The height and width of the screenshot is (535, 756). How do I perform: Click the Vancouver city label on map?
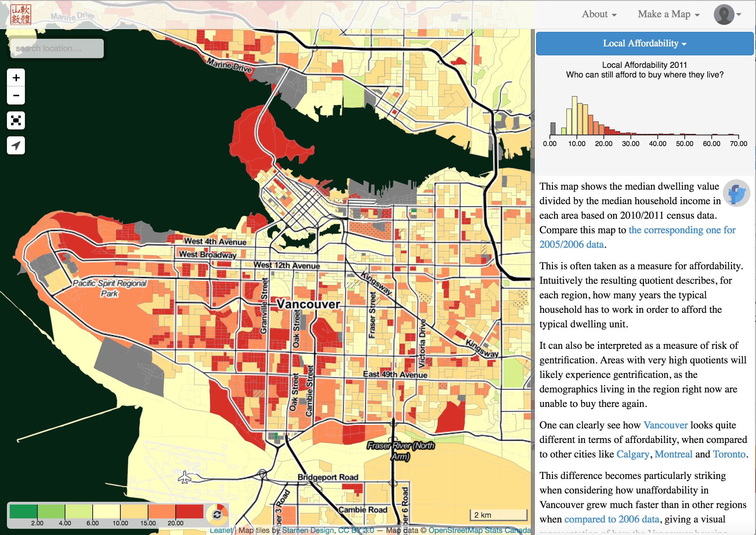(308, 304)
